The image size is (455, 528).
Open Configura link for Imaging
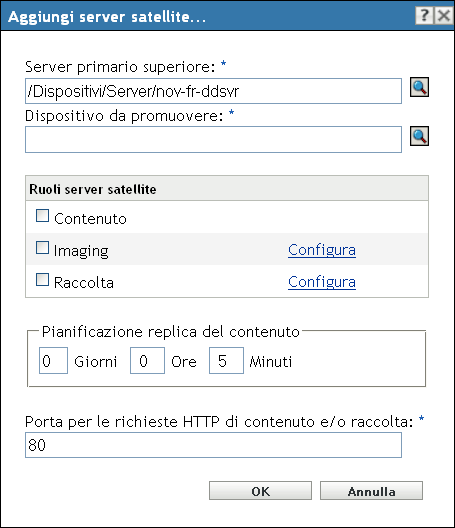tap(322, 250)
